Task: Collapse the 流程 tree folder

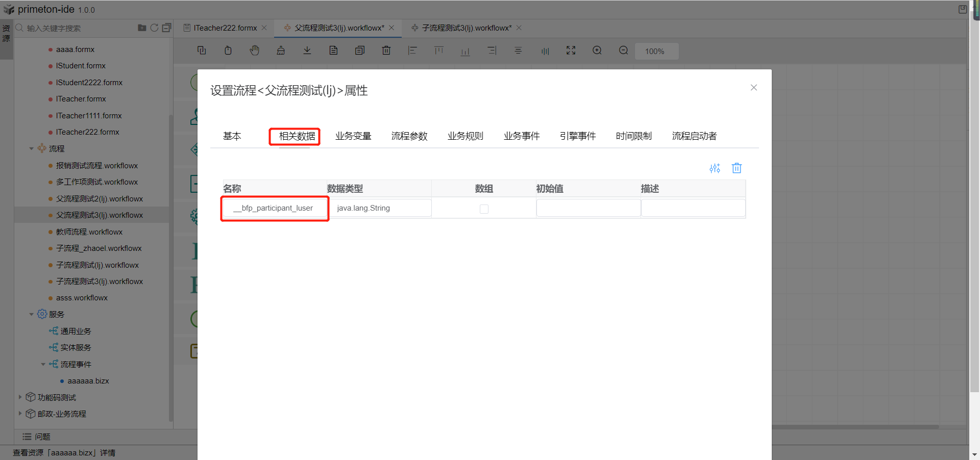Action: pos(32,149)
